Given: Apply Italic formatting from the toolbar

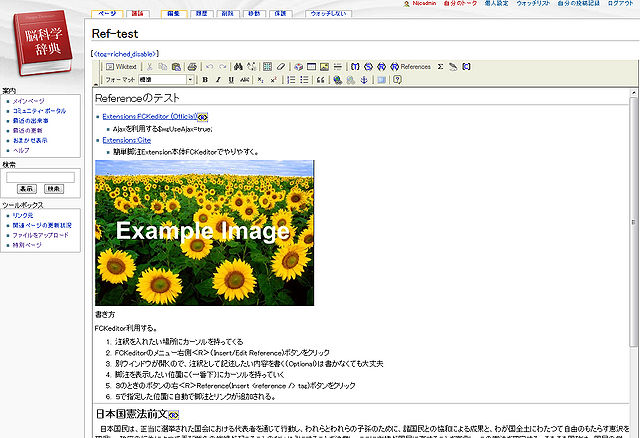Looking at the screenshot, I should point(218,79).
